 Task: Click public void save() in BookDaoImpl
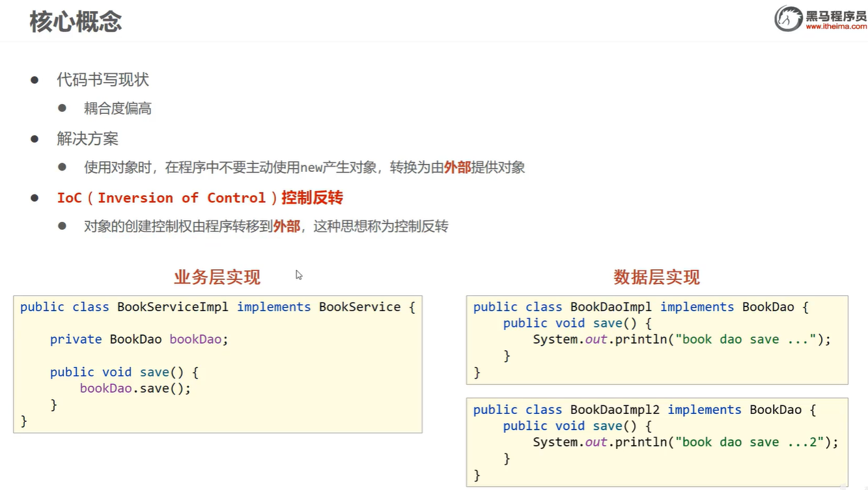(x=578, y=323)
